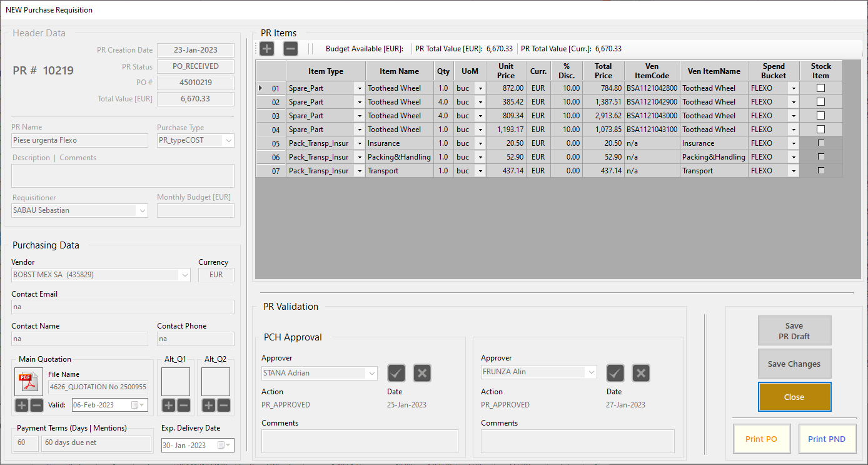Toggle Stock Item checkbox for Transport row

(821, 171)
